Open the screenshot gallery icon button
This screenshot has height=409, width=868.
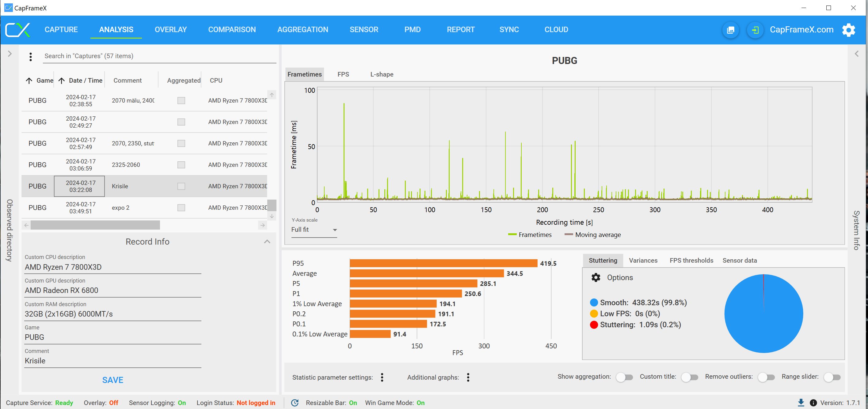730,30
